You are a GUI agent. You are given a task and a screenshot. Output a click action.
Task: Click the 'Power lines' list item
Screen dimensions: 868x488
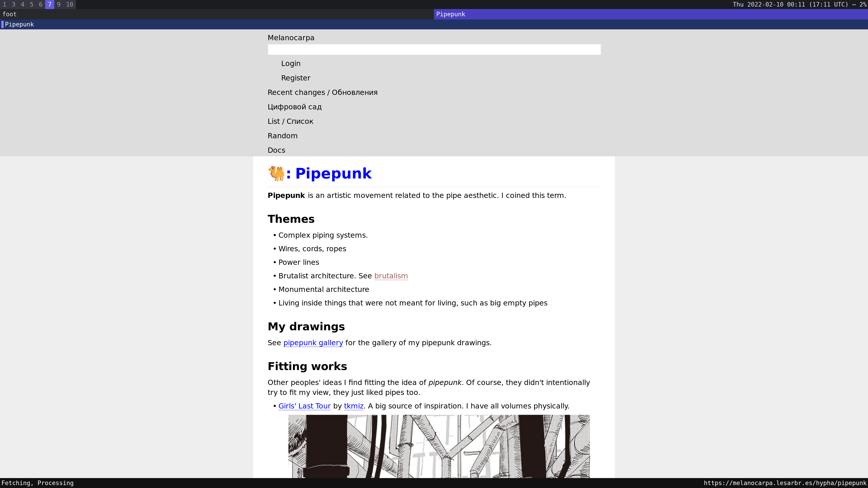[299, 262]
